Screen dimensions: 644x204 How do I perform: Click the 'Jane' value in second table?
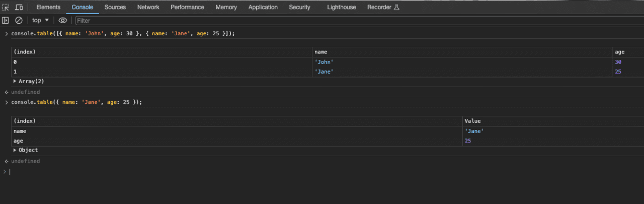(474, 131)
